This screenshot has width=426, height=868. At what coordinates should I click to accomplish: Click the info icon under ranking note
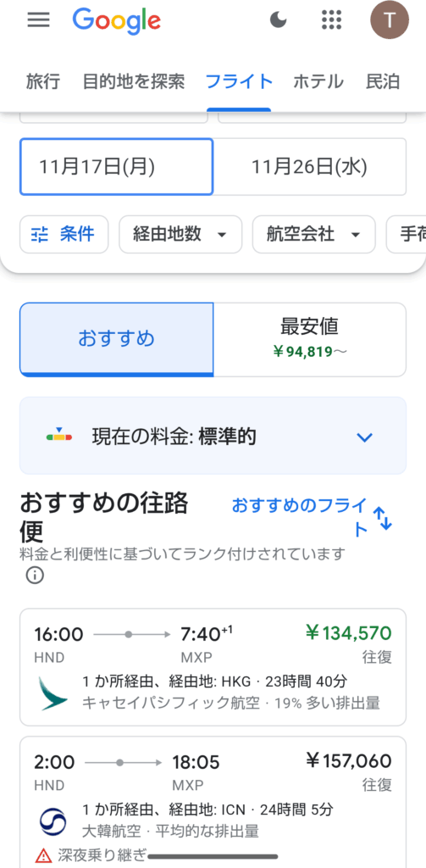[35, 576]
